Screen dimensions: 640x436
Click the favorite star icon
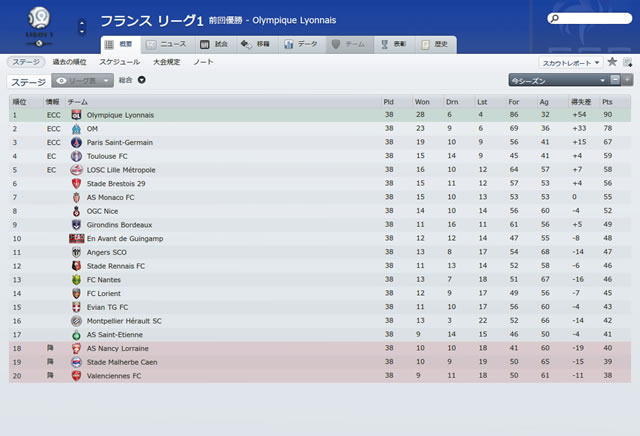tap(612, 62)
